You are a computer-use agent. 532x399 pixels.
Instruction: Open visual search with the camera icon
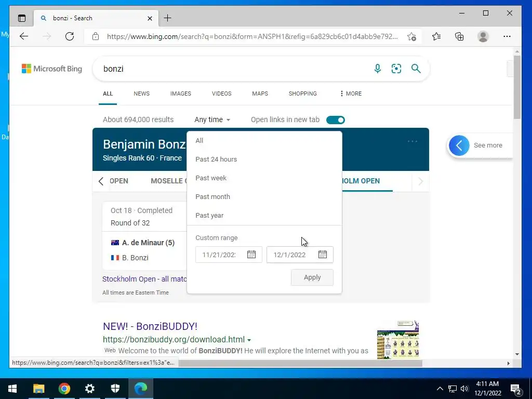point(396,69)
